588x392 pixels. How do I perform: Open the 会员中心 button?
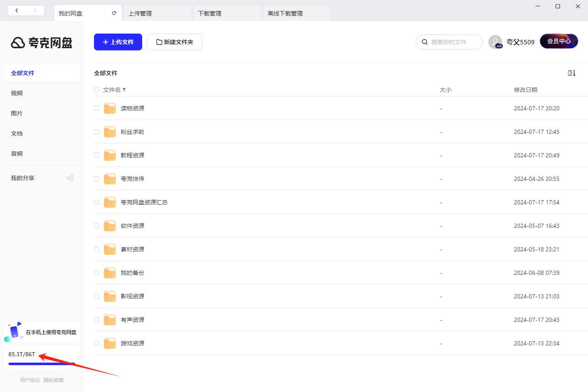pyautogui.click(x=559, y=41)
